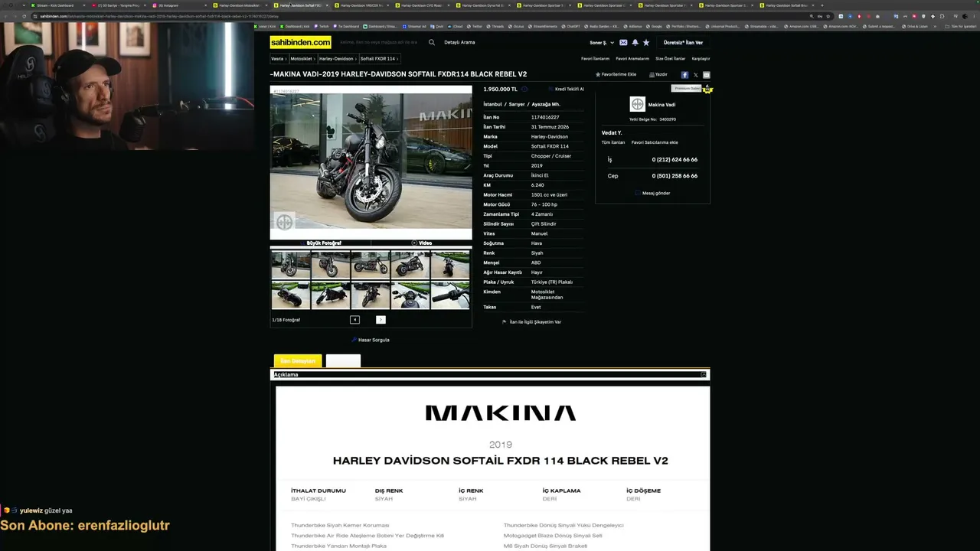The width and height of the screenshot is (980, 551).
Task: Go to previous photo page arrow
Action: pos(354,320)
